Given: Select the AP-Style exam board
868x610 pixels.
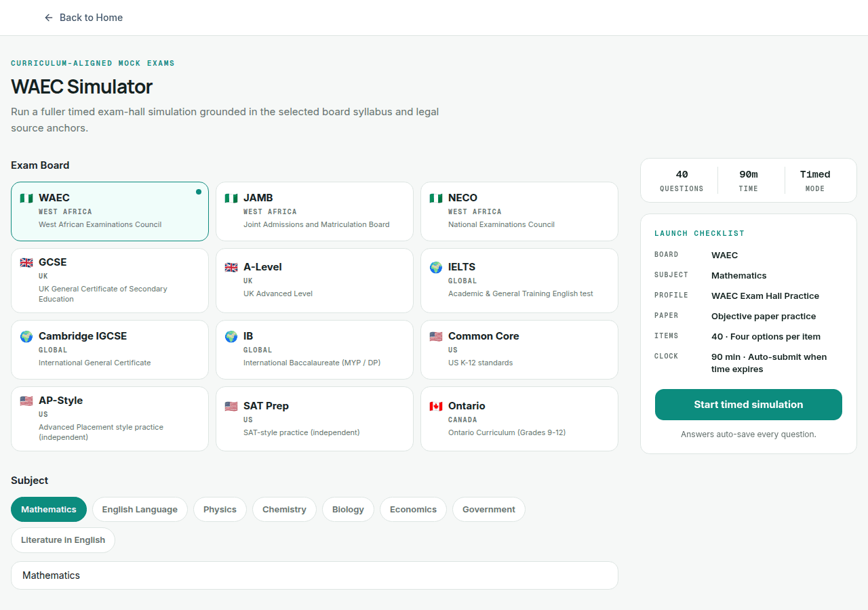Looking at the screenshot, I should [110, 419].
